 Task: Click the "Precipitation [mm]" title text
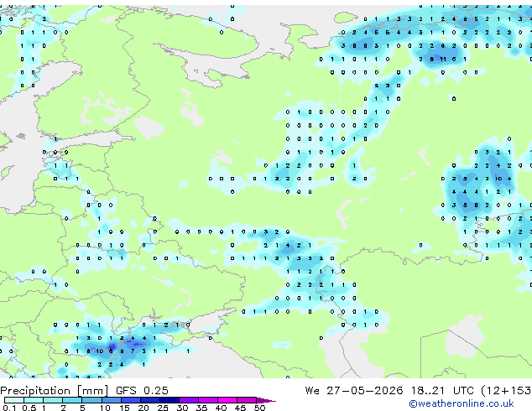click(54, 391)
